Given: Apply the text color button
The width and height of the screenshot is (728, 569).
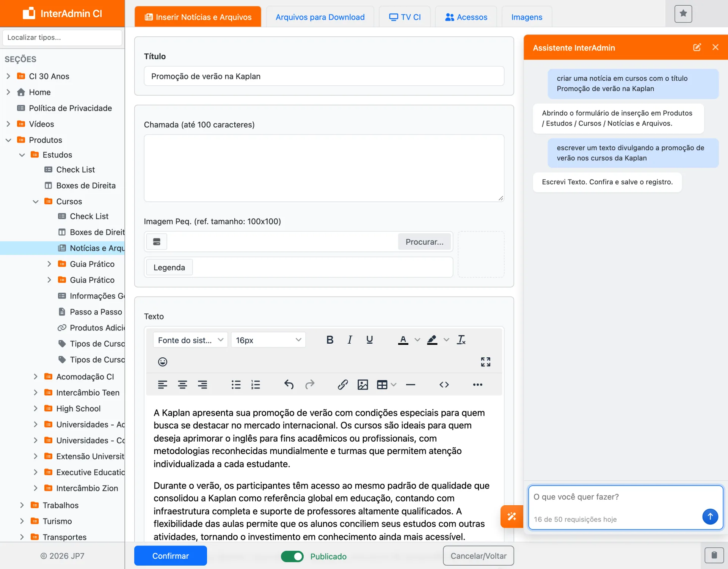Looking at the screenshot, I should pos(403,340).
